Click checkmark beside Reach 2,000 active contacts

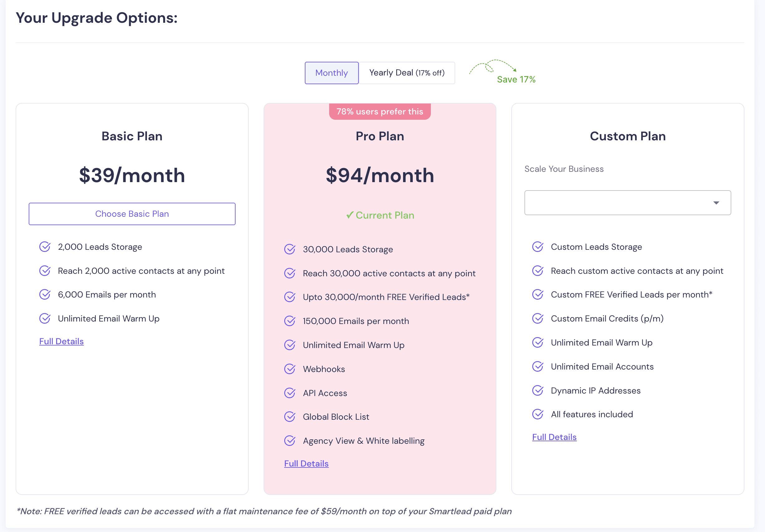tap(45, 271)
